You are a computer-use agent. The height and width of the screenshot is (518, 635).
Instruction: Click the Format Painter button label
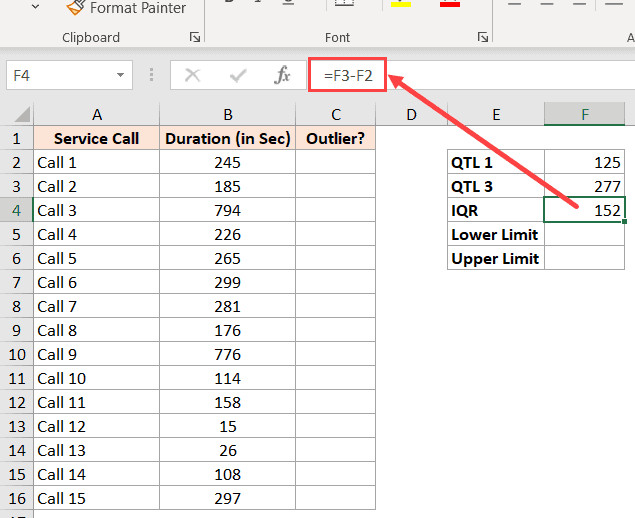pos(138,8)
